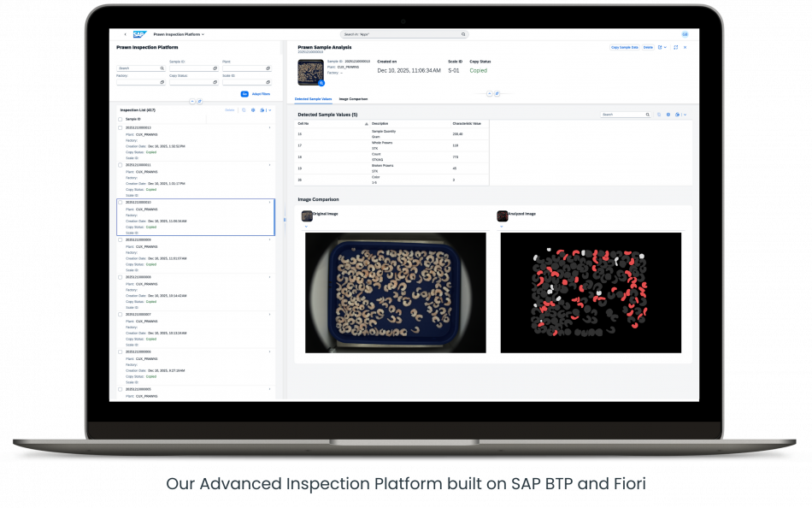The height and width of the screenshot is (508, 812).
Task: Click the value help icon in the Plant field
Action: (268, 68)
